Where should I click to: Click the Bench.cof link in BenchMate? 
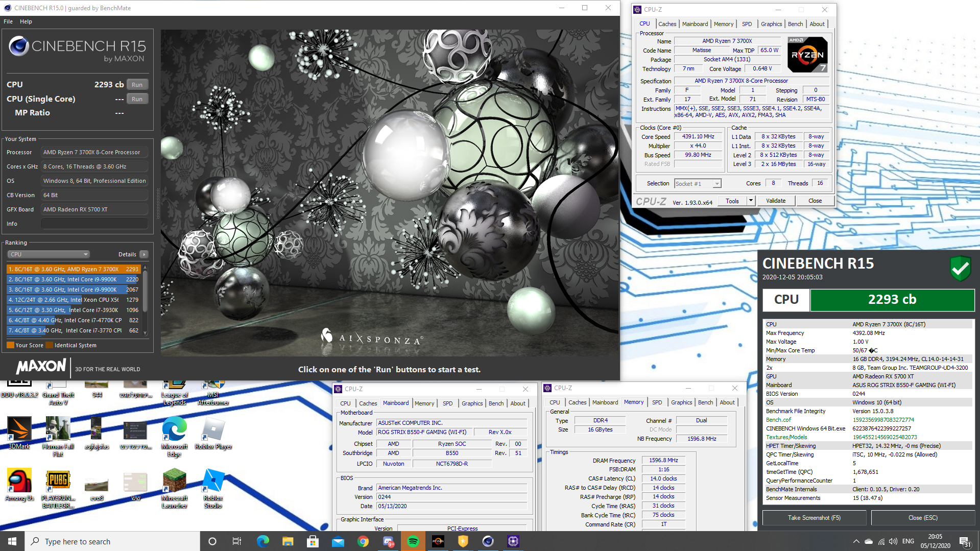(x=778, y=420)
